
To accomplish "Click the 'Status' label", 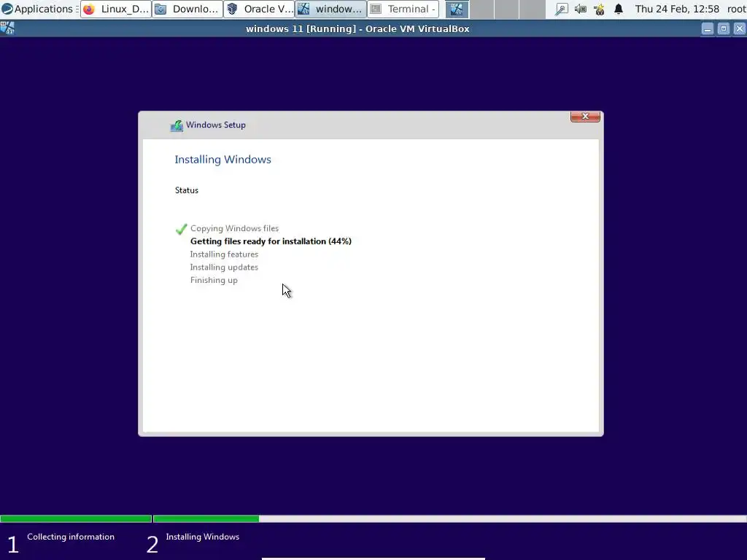I will pyautogui.click(x=186, y=190).
